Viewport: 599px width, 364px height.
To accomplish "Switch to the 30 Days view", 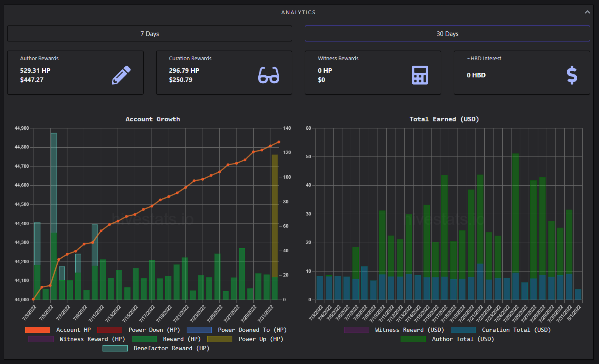I will point(447,33).
